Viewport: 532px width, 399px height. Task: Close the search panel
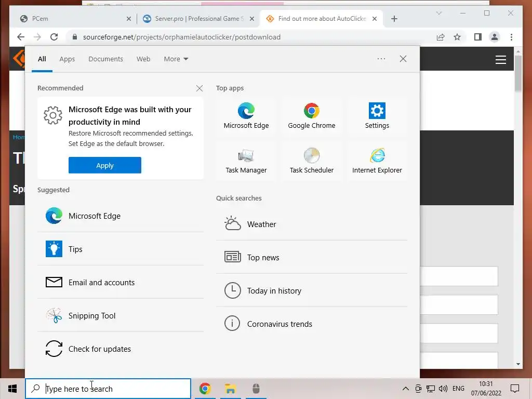pos(403,59)
